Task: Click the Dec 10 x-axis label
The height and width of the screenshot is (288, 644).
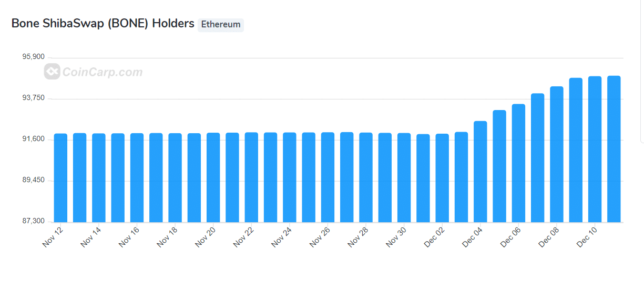Action: (586, 237)
